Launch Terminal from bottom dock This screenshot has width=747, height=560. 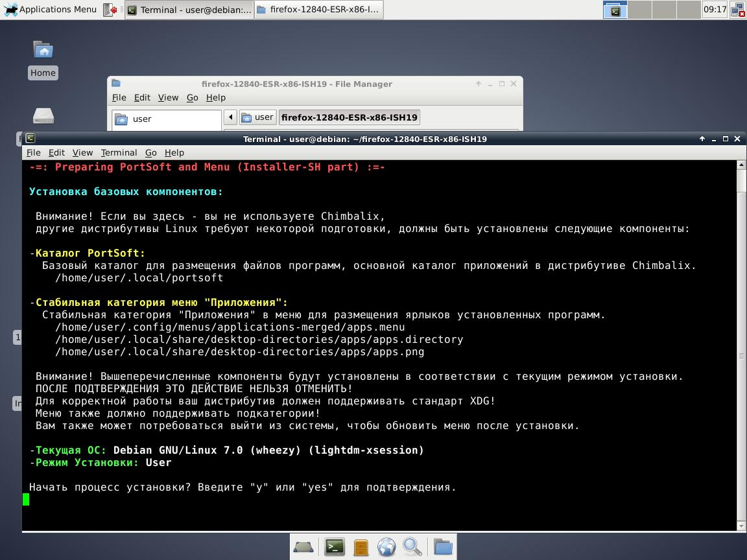[335, 547]
